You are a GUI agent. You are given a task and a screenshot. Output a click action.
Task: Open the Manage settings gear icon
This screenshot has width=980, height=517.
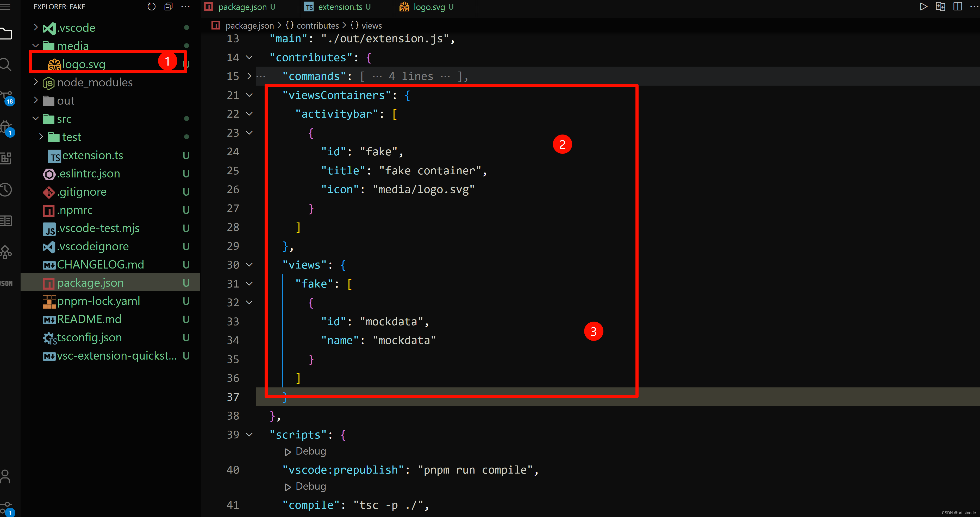pyautogui.click(x=7, y=509)
